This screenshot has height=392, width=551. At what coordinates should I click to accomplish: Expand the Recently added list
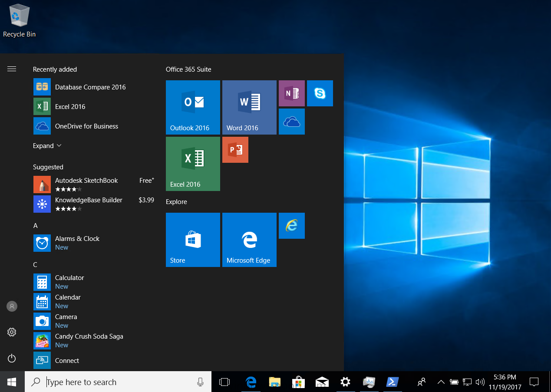point(47,146)
